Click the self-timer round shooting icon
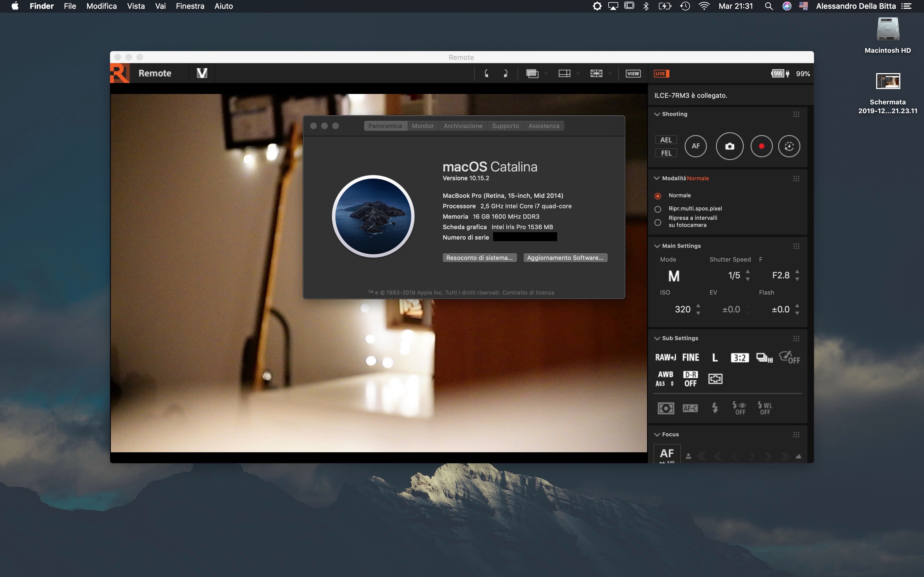Image resolution: width=924 pixels, height=577 pixels. pyautogui.click(x=789, y=146)
